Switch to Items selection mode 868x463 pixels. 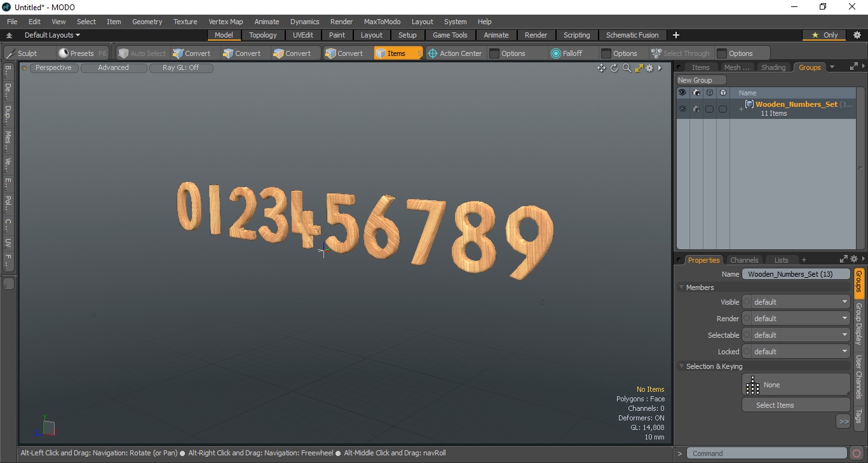point(397,53)
